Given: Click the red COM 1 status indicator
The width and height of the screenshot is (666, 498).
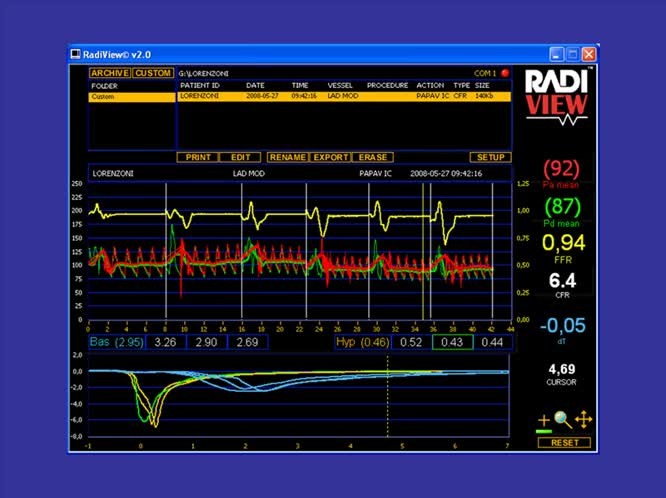Looking at the screenshot, I should pyautogui.click(x=506, y=73).
